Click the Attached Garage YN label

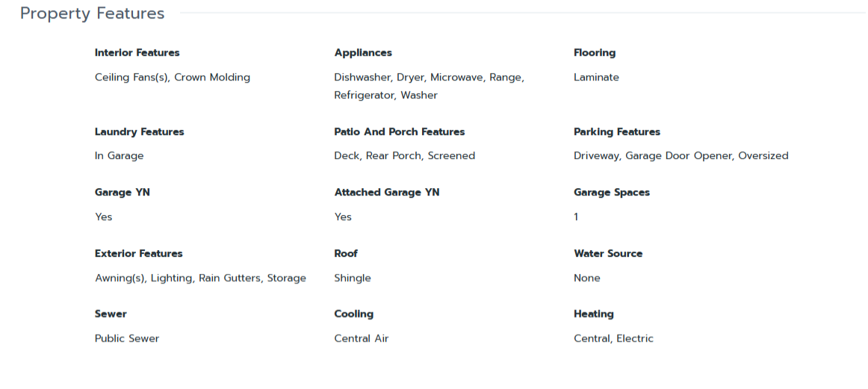pos(387,193)
